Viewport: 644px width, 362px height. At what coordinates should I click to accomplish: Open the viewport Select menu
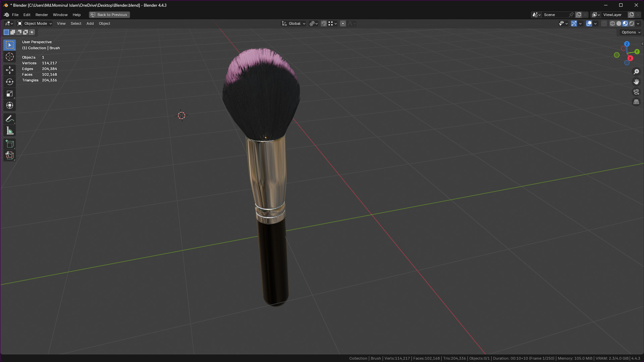click(x=76, y=23)
